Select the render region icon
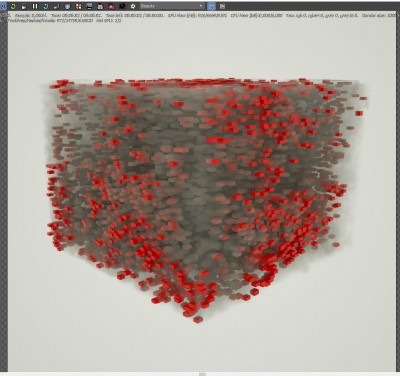The height and width of the screenshot is (376, 400). [x=57, y=6]
